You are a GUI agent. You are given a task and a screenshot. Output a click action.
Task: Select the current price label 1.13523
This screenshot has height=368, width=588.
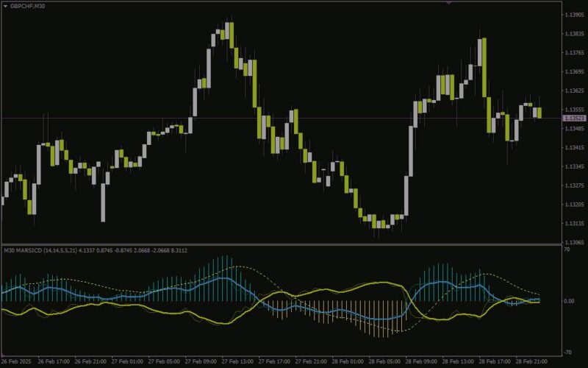(575, 118)
